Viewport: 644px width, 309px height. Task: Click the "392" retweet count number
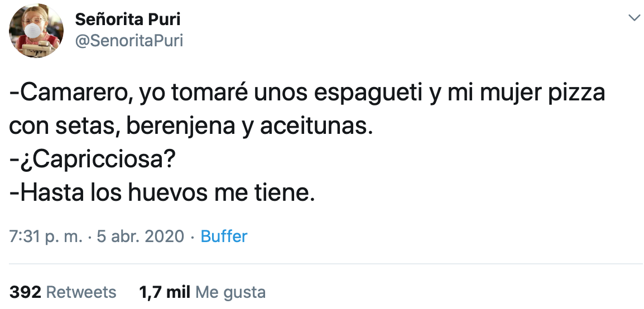[25, 292]
